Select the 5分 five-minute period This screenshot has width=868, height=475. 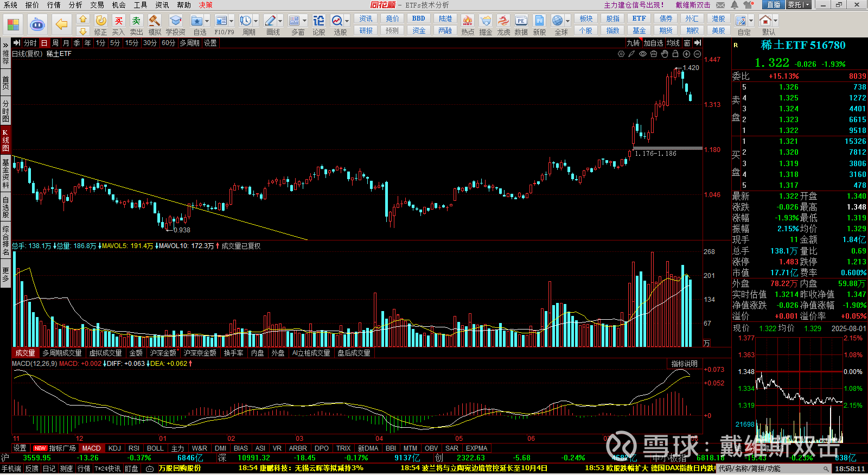pos(115,43)
